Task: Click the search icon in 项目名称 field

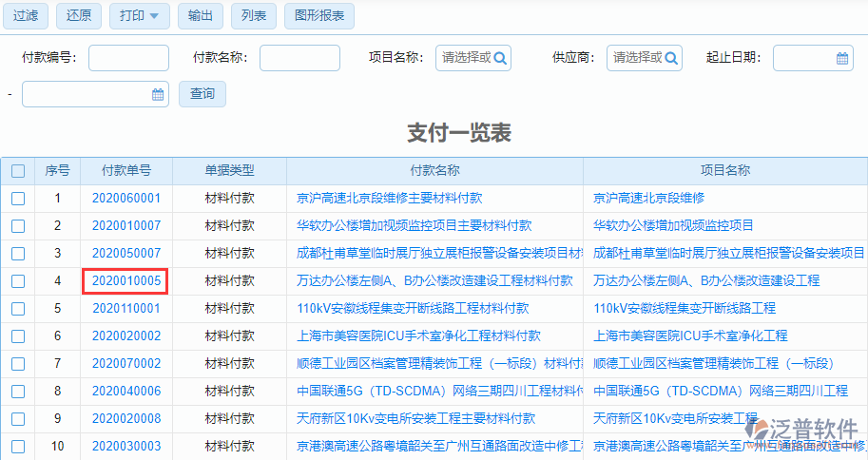Action: click(500, 58)
